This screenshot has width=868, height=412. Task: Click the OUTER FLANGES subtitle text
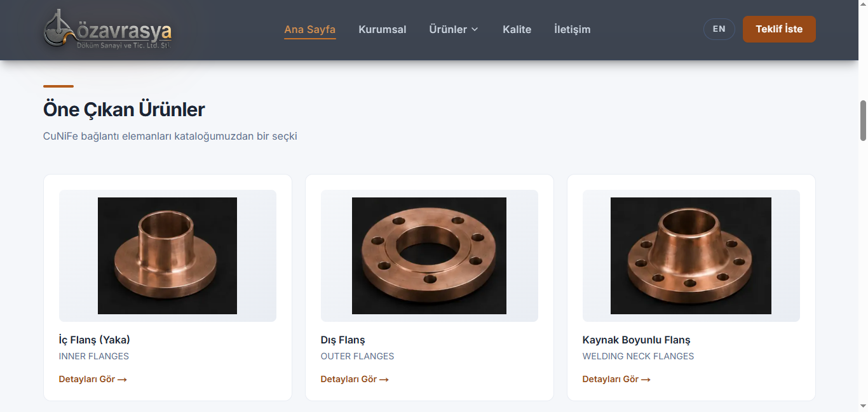click(358, 356)
